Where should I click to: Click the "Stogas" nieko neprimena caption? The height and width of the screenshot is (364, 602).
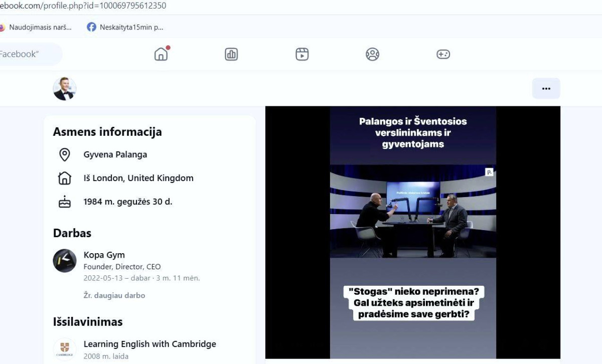(413, 303)
